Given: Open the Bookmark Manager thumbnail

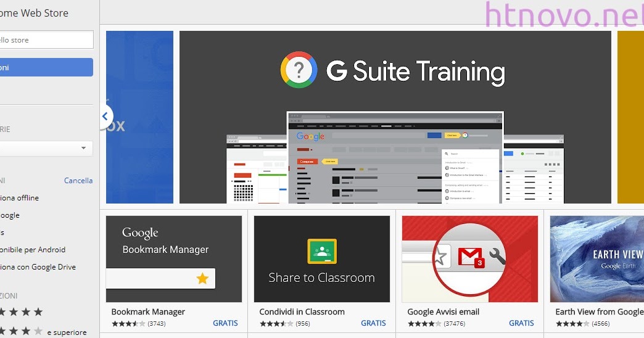Looking at the screenshot, I should [174, 259].
